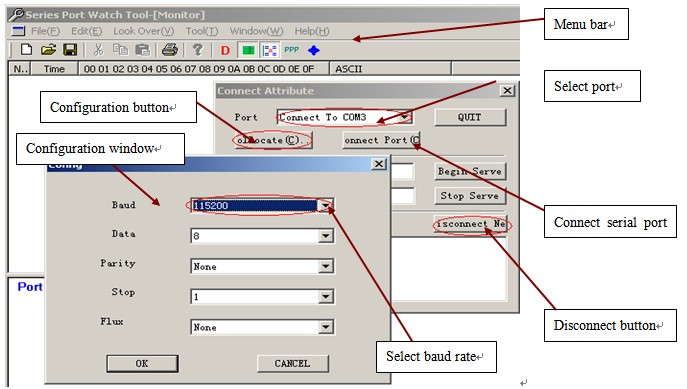Viewport: 687px width, 389px height.
Task: Click the red D toolbar icon
Action: click(x=225, y=51)
